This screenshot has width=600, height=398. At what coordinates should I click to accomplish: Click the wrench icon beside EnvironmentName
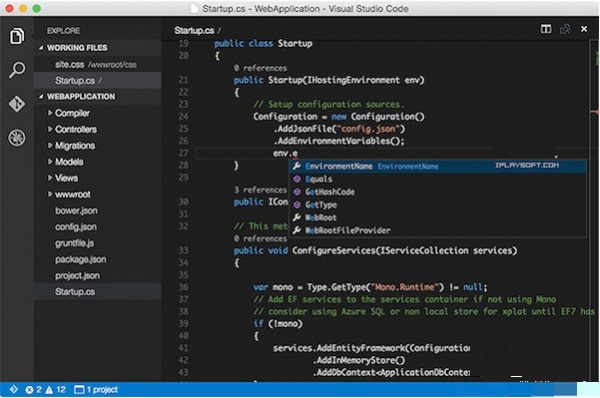point(297,166)
